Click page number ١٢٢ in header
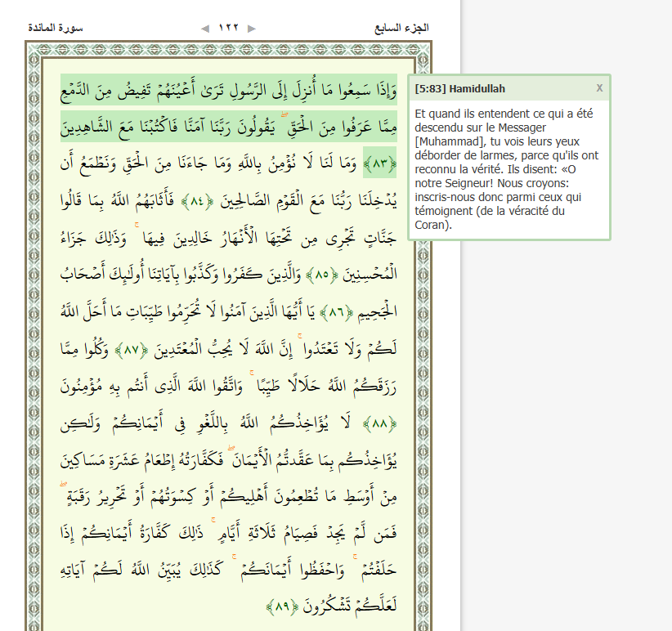 pos(228,28)
